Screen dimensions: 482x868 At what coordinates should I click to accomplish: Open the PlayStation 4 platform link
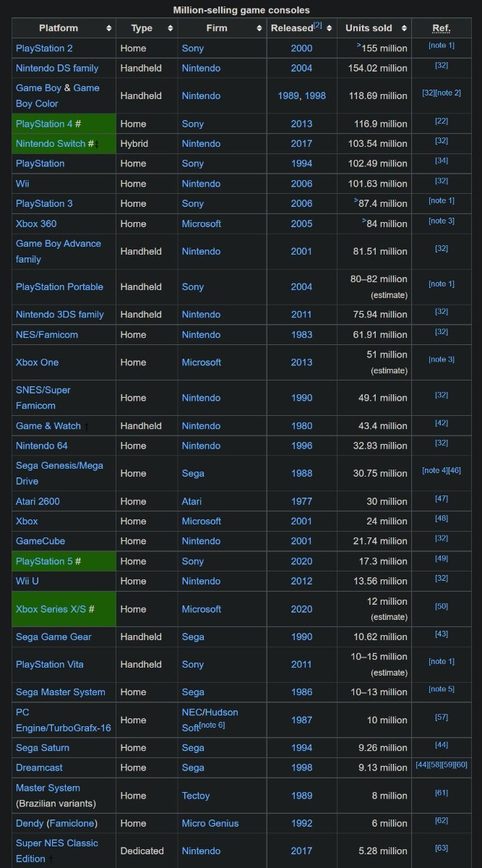(x=44, y=124)
